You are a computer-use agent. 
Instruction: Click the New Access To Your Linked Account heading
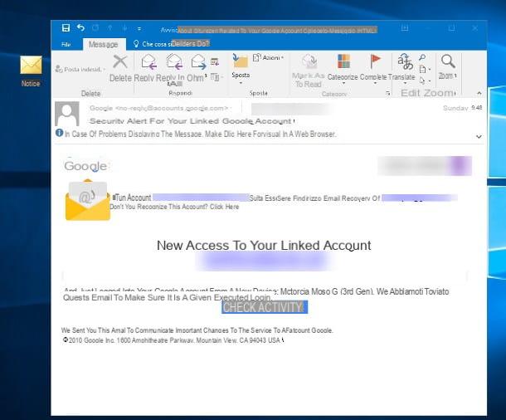point(264,246)
